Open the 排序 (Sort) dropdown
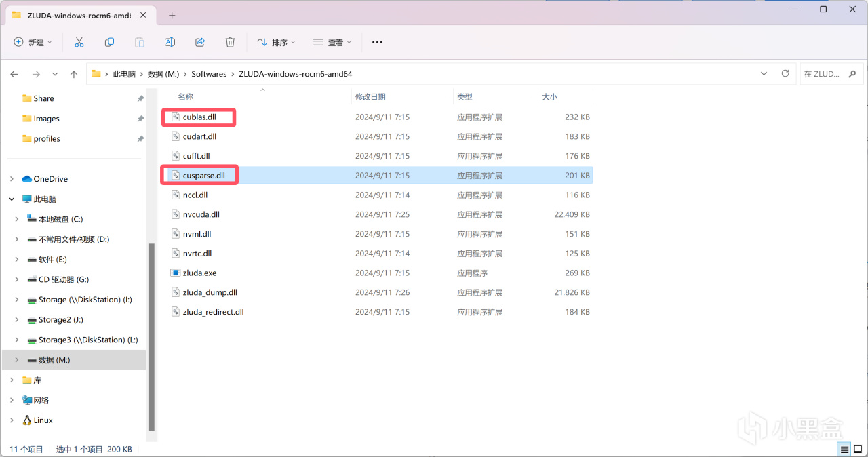The width and height of the screenshot is (868, 457). click(277, 42)
